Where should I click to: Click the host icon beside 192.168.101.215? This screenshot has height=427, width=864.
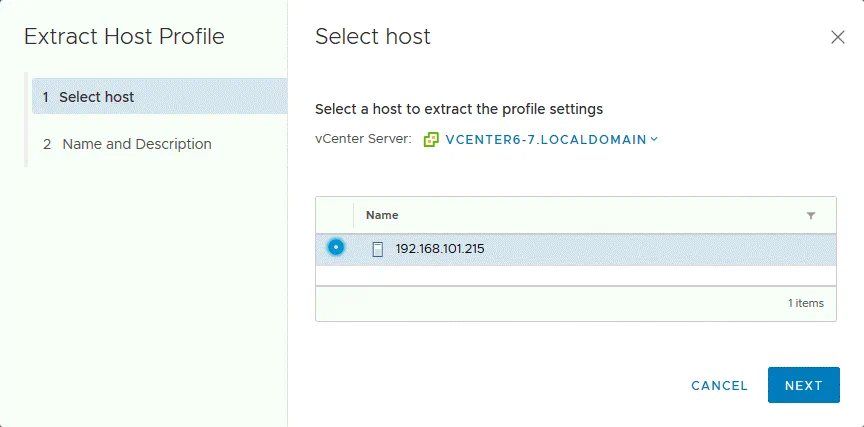tap(378, 249)
